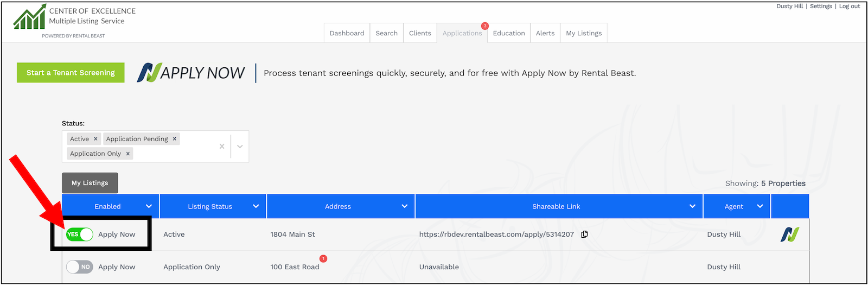Disable Apply Now for 1804 Main St
This screenshot has width=868, height=285.
coord(80,235)
